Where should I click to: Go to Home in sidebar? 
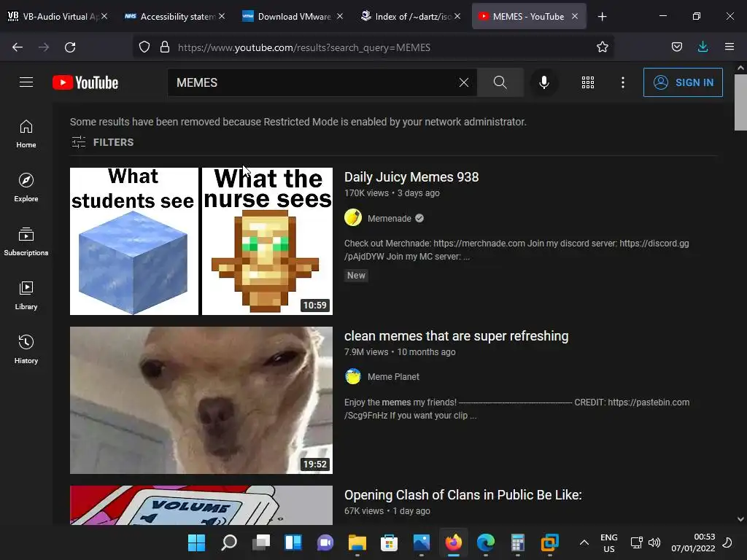[26, 134]
